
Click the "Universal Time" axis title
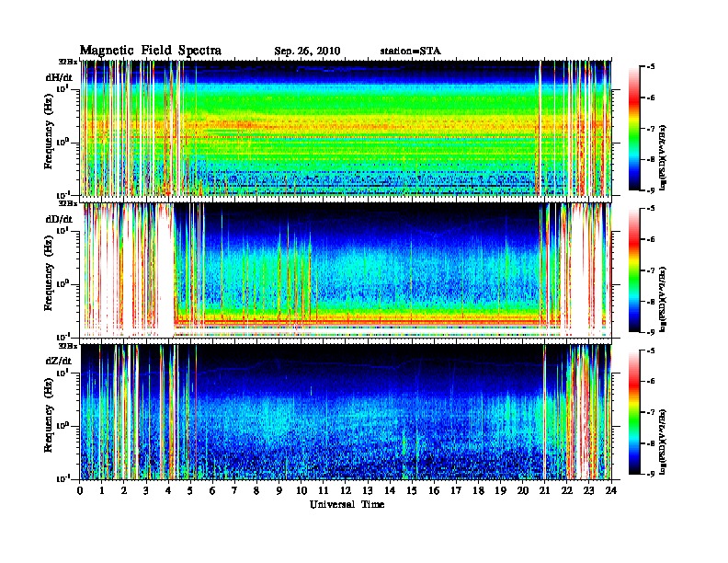(x=347, y=504)
